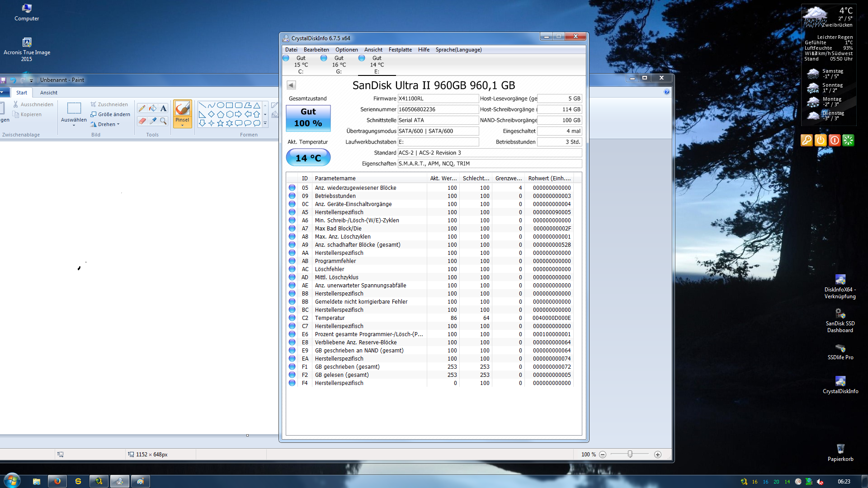Image resolution: width=868 pixels, height=488 pixels.
Task: Select the Eraser tool
Action: coord(142,121)
